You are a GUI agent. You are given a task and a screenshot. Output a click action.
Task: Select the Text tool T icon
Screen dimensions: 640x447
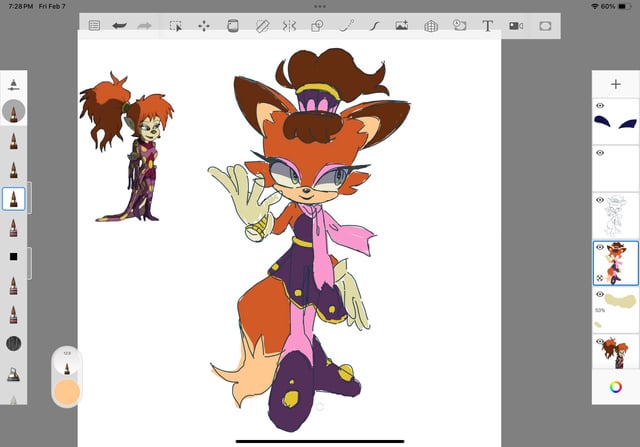coord(487,26)
